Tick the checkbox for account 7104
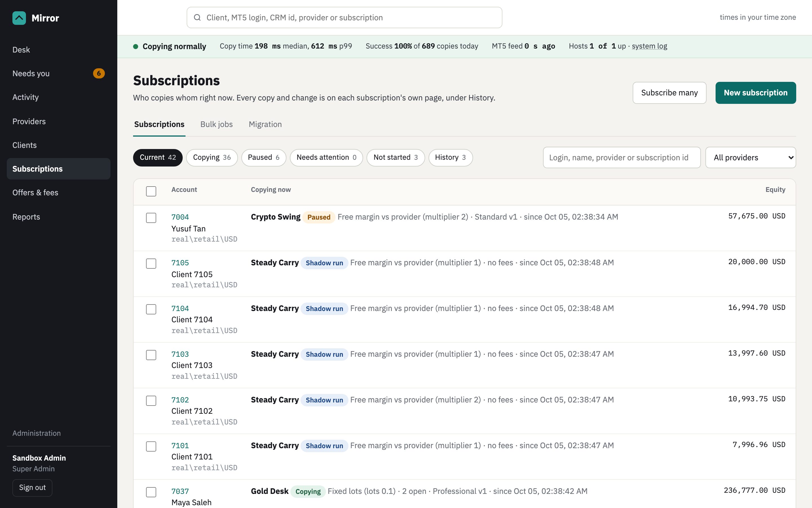This screenshot has height=508, width=812. point(151,309)
